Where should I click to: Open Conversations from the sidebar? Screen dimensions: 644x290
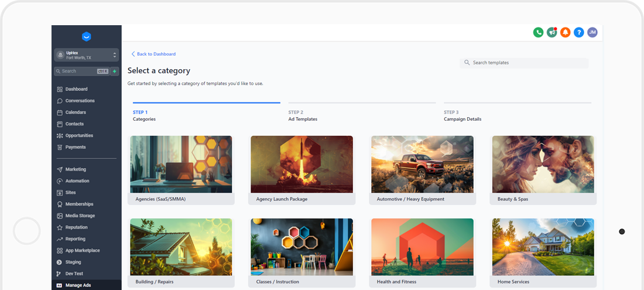coord(80,101)
